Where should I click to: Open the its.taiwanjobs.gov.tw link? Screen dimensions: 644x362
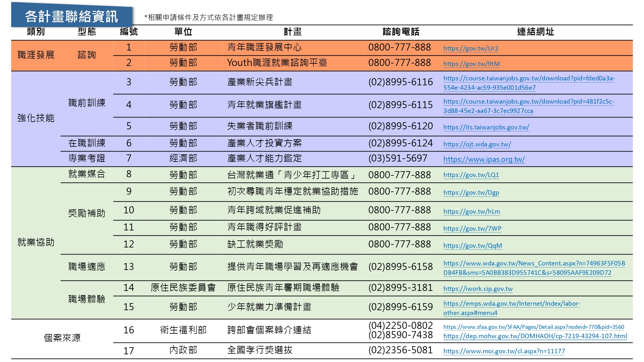(486, 127)
